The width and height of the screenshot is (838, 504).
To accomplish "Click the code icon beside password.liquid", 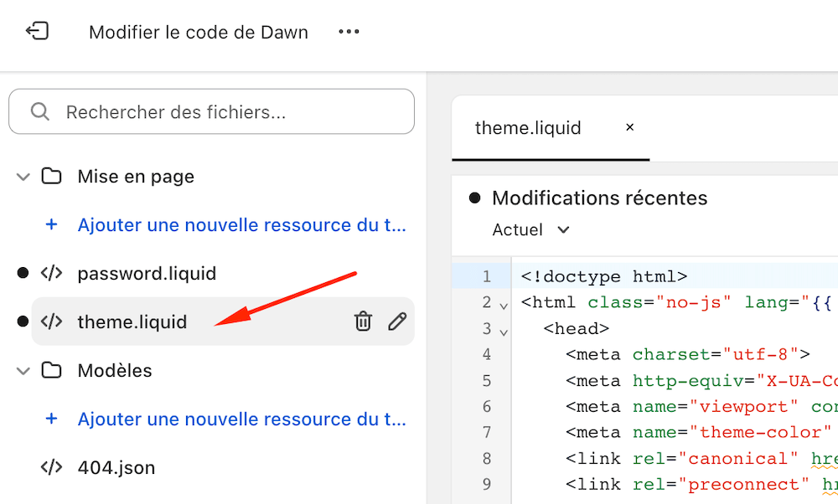I will pos(51,273).
